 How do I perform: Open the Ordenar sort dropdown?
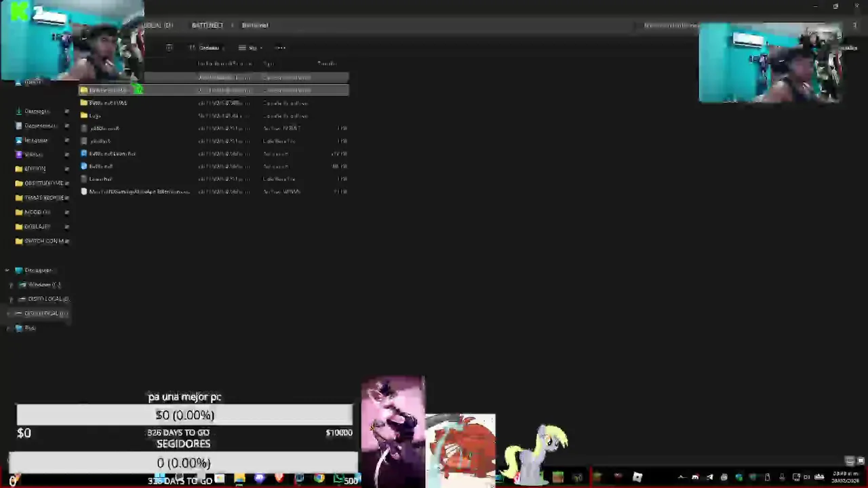pos(207,47)
